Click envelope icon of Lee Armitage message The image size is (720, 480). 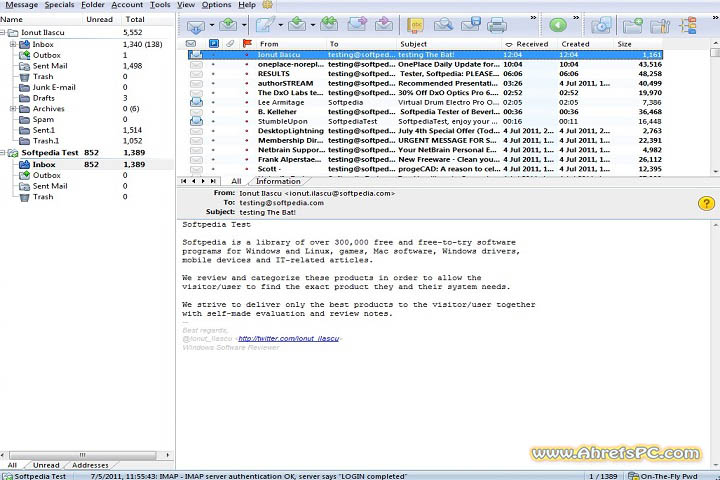[x=197, y=102]
